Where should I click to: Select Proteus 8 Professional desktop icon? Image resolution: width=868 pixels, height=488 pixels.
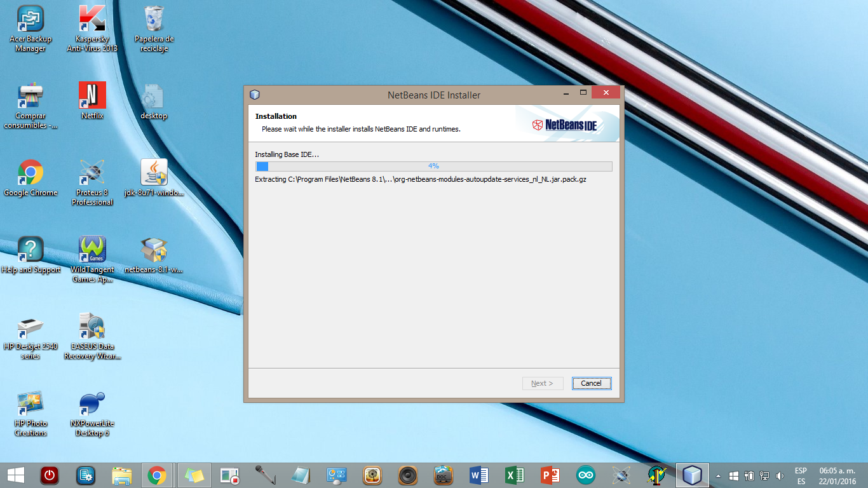click(x=92, y=183)
